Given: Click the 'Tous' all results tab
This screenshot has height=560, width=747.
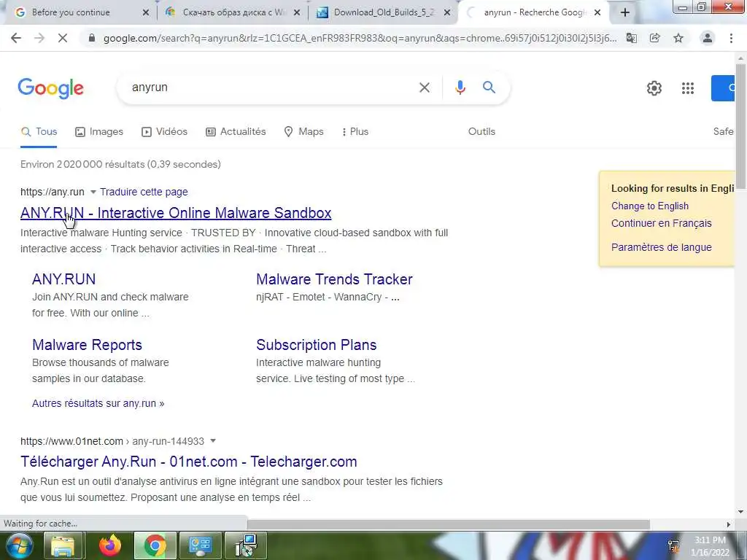Looking at the screenshot, I should click(39, 131).
